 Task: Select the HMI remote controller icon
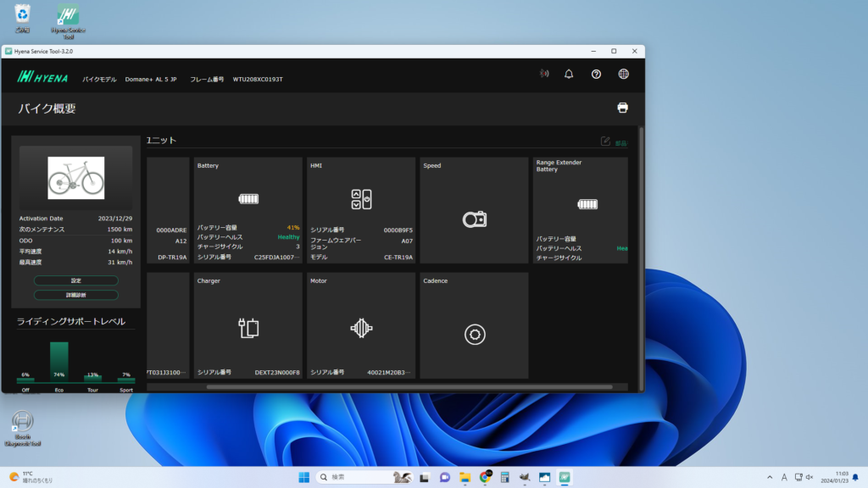[361, 200]
